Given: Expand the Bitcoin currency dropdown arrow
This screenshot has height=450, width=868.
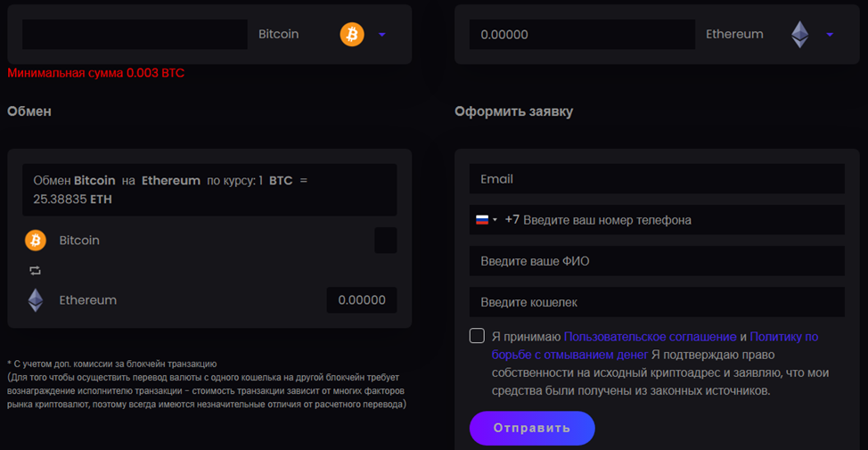Looking at the screenshot, I should click(382, 35).
